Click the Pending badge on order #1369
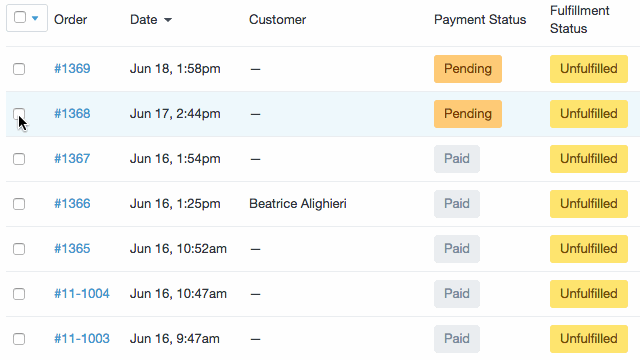This screenshot has height=360, width=640. (468, 69)
